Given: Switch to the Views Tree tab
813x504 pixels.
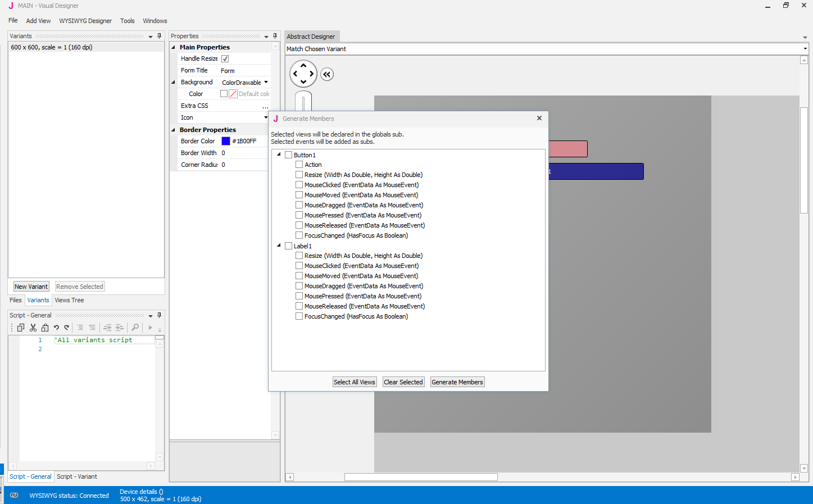Looking at the screenshot, I should tap(69, 300).
